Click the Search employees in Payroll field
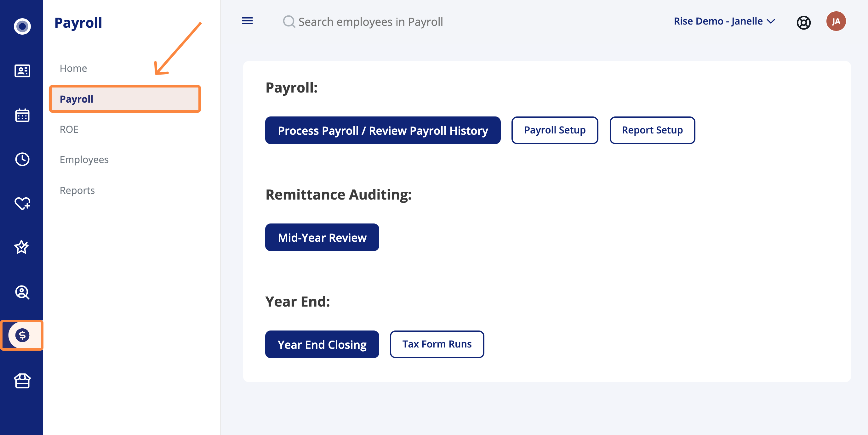 [x=370, y=22]
